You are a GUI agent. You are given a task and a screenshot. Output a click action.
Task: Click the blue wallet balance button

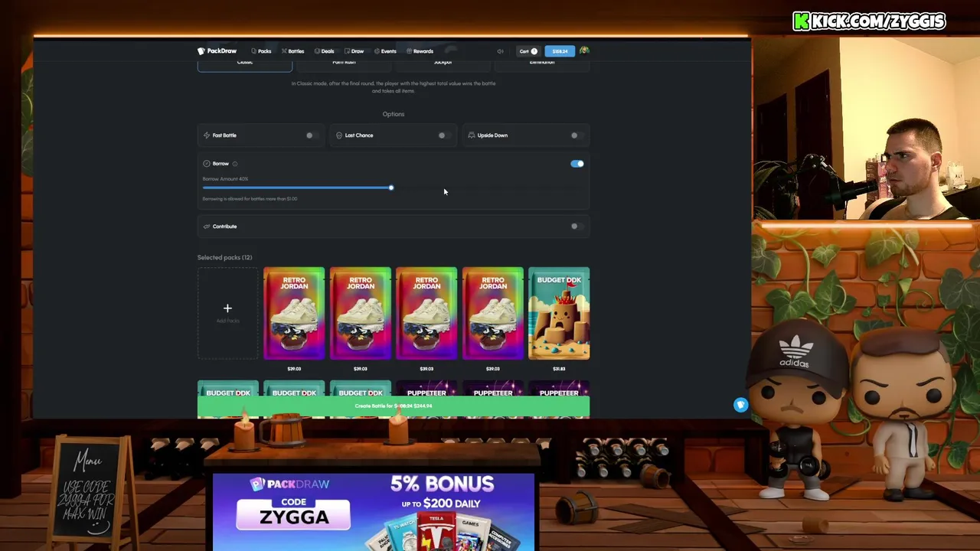[560, 51]
